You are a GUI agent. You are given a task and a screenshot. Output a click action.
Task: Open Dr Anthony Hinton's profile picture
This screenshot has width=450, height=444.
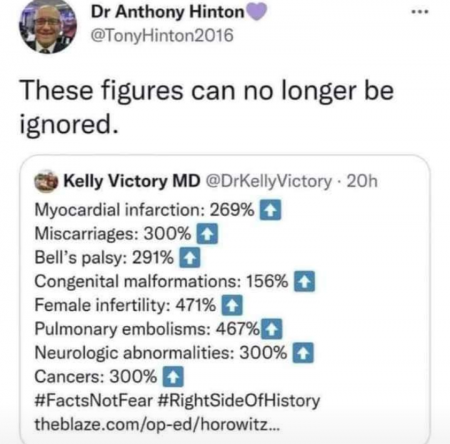pos(48,27)
